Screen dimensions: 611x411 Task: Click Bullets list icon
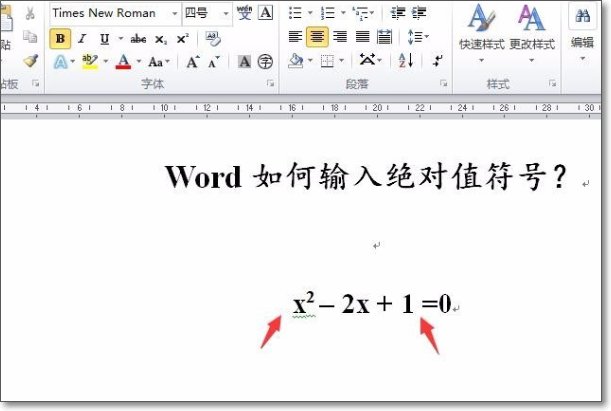click(295, 13)
